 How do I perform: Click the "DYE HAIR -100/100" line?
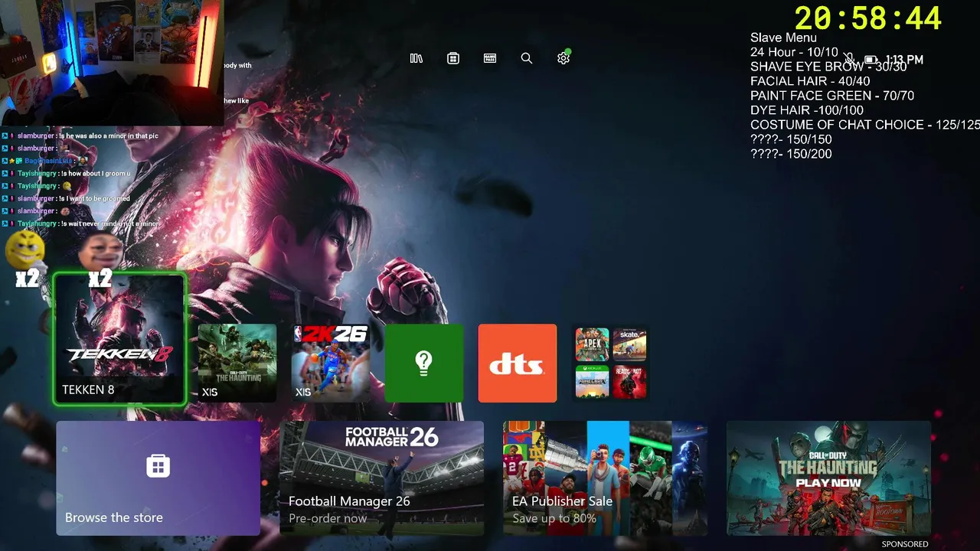pyautogui.click(x=807, y=110)
